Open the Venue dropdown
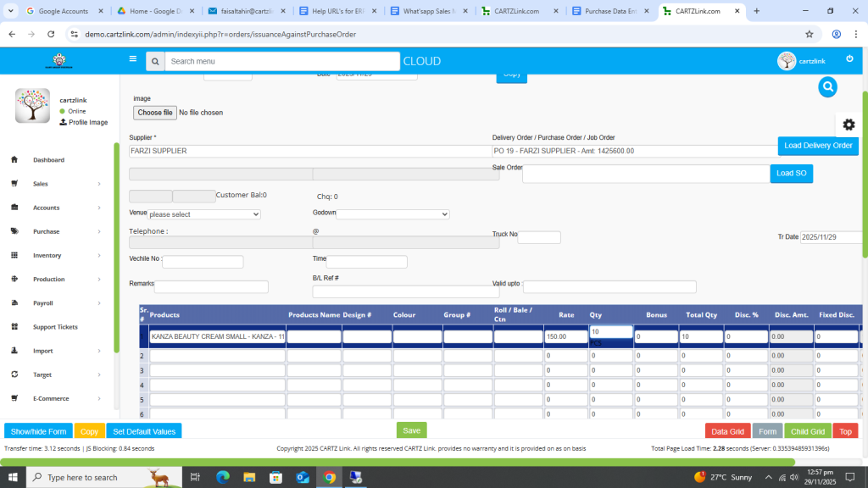This screenshot has width=868, height=488. click(x=203, y=214)
